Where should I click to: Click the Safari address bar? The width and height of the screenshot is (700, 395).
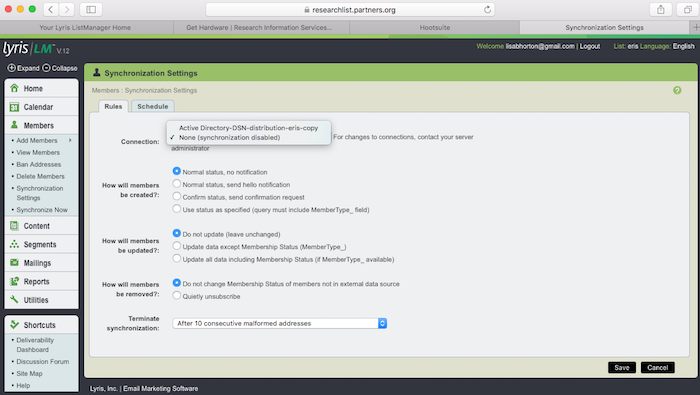tap(350, 9)
